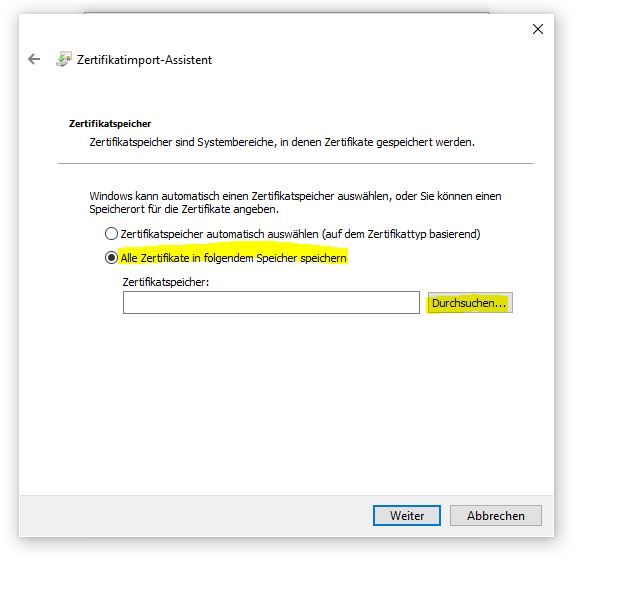
Task: Cancel the wizard with Abbrechen
Action: [495, 516]
